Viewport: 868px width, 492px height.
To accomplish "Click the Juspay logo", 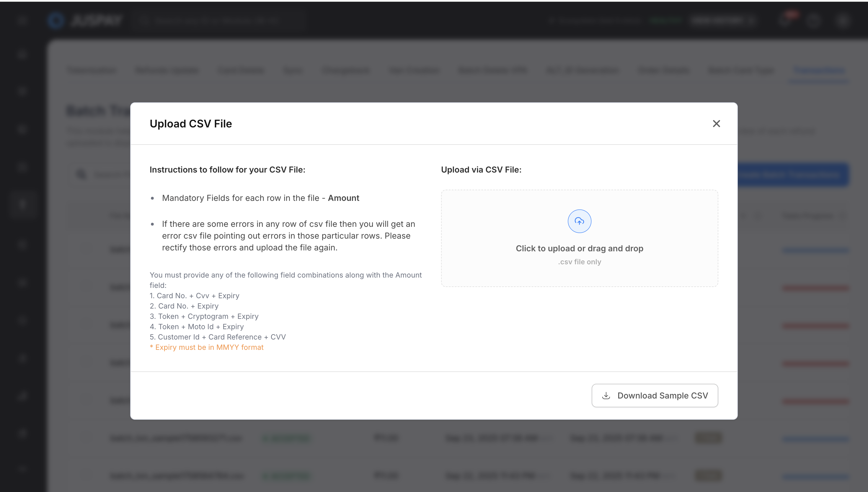I will (x=84, y=20).
